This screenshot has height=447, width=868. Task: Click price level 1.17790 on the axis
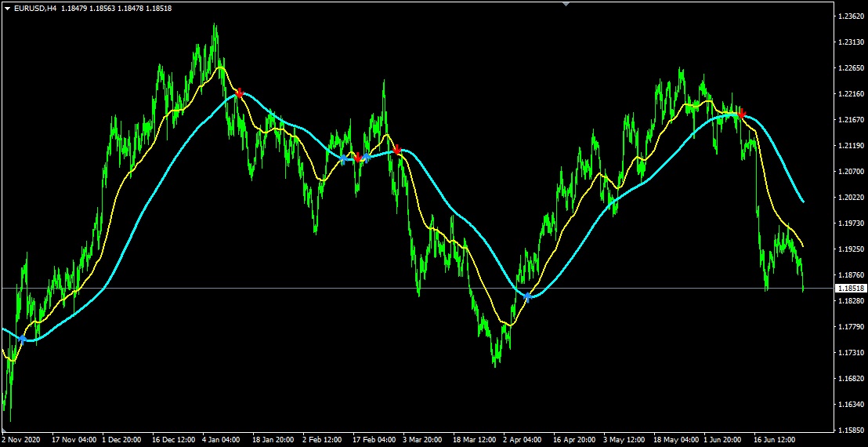(x=852, y=327)
